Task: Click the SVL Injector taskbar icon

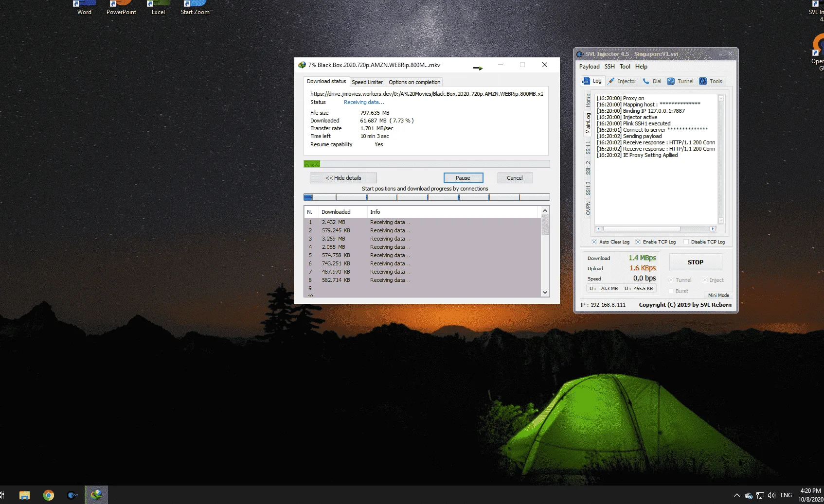Action: click(72, 495)
